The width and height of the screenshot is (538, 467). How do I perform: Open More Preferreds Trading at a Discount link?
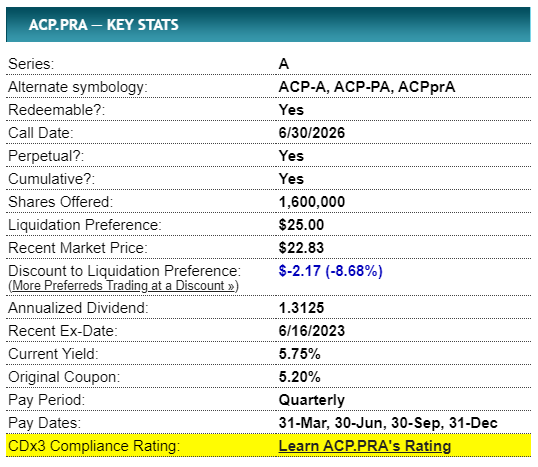coord(124,285)
